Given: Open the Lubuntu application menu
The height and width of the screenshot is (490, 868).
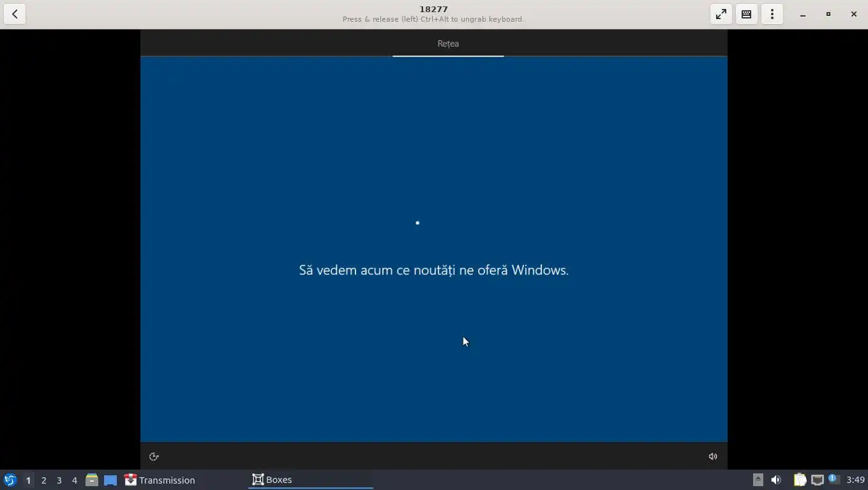Looking at the screenshot, I should click(10, 480).
